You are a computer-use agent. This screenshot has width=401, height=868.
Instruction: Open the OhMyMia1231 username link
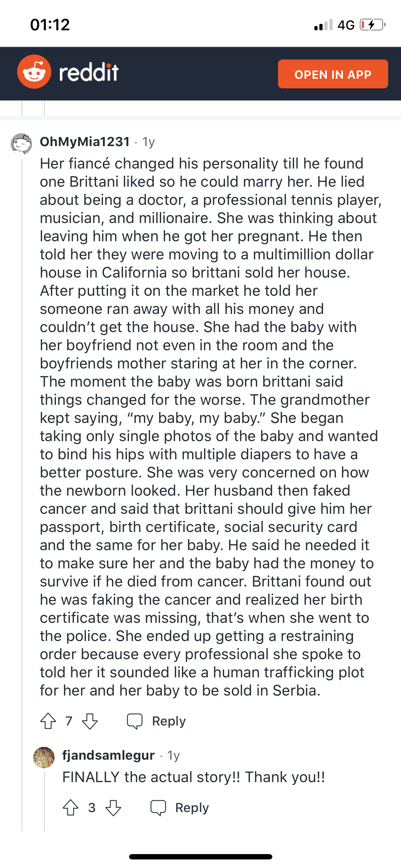85,142
